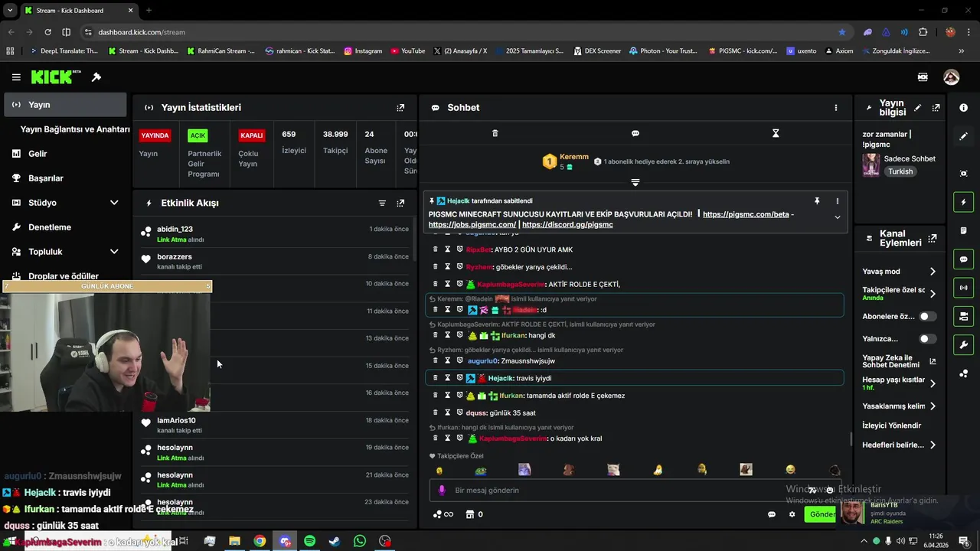Open the hamburger menu beside KICK logo
980x551 pixels.
16,77
